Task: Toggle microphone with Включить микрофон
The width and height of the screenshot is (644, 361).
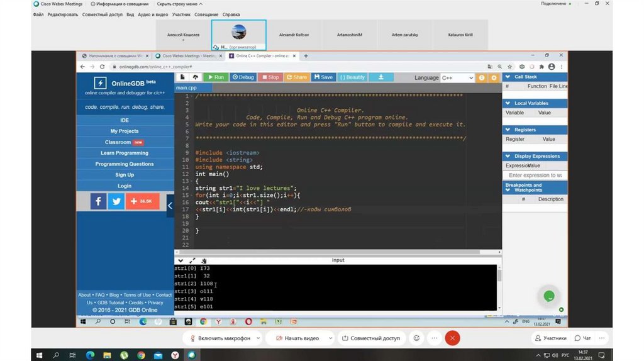Action: [218, 338]
